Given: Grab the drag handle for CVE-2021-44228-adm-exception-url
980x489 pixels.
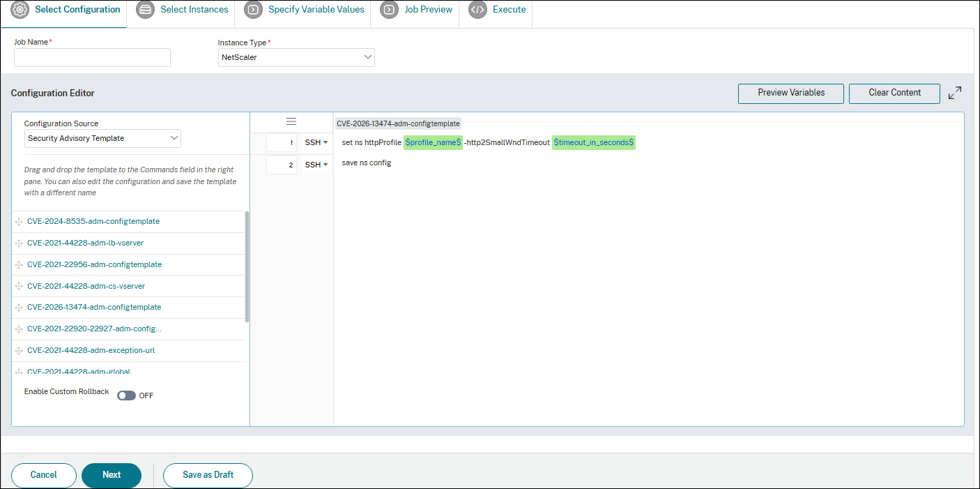Looking at the screenshot, I should 19,351.
